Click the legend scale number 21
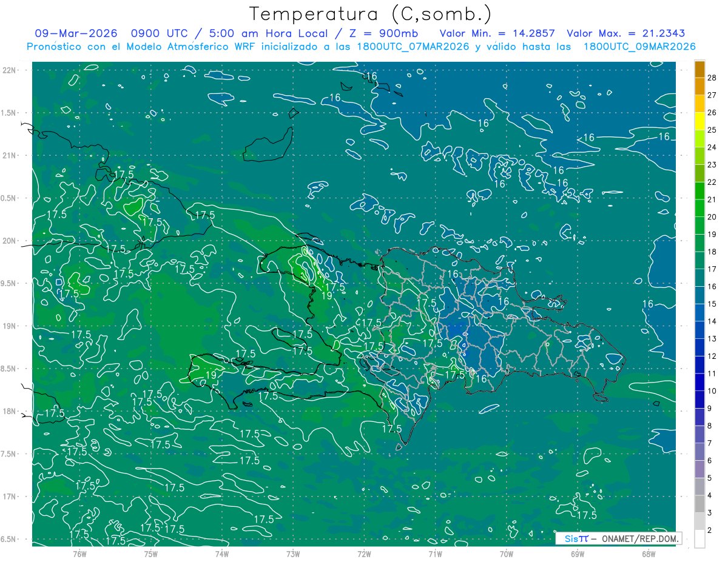 712,199
